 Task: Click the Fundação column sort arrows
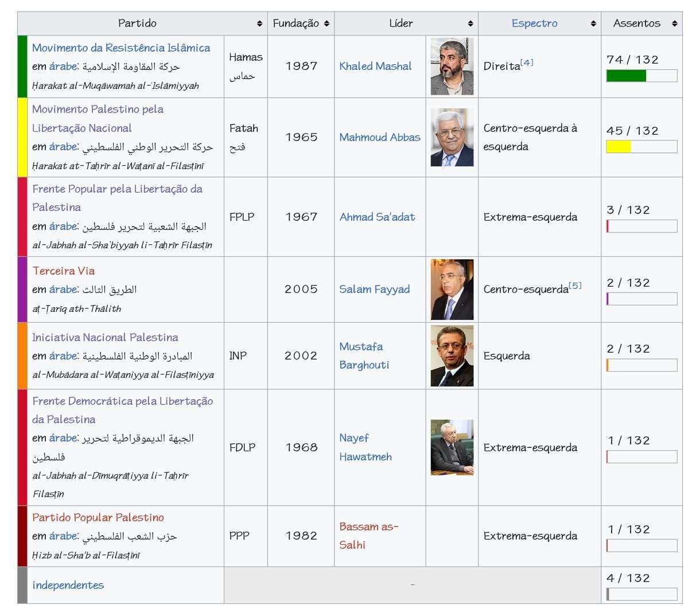point(326,24)
